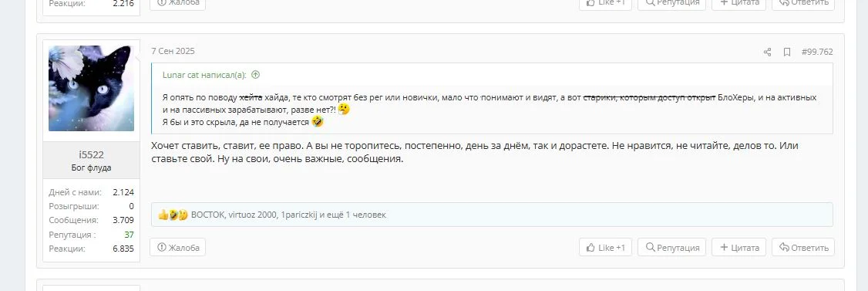
Task: Open i5522's message count 3.709
Action: (123, 220)
